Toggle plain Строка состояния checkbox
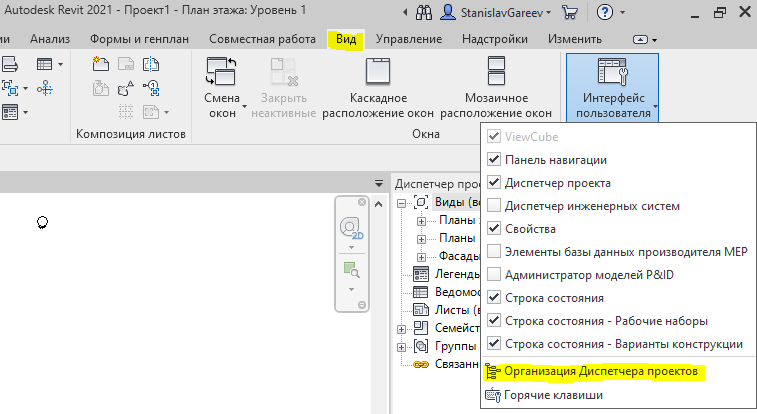Viewport: 757px width, 414px height. [493, 297]
